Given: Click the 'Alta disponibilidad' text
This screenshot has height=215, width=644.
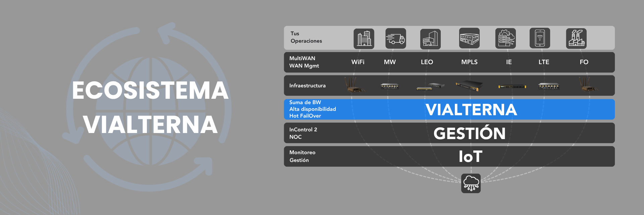Looking at the screenshot, I should pyautogui.click(x=313, y=109).
